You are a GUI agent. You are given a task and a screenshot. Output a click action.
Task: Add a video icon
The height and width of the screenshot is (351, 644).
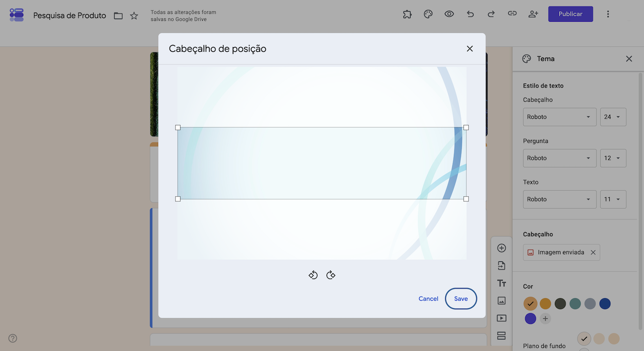[501, 318]
